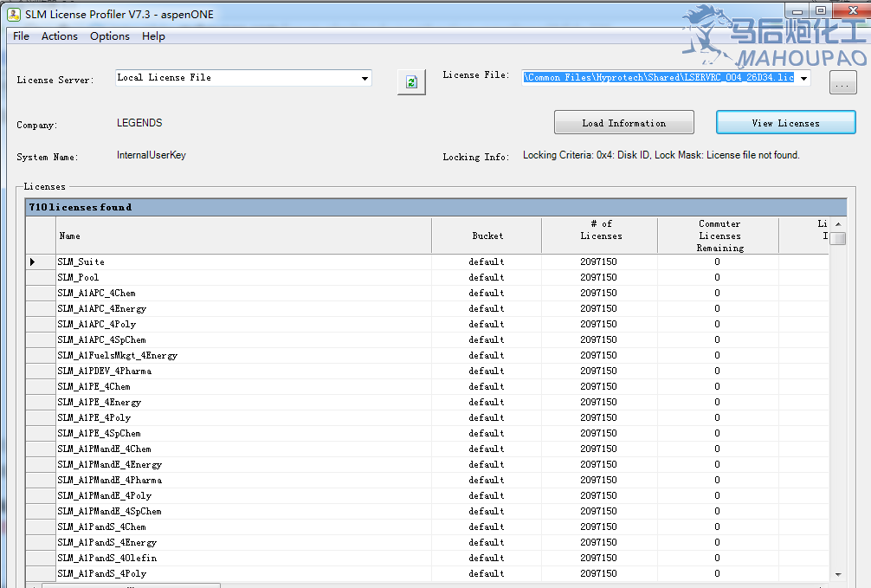871x588 pixels.
Task: Click the green refresh license server icon
Action: click(411, 82)
